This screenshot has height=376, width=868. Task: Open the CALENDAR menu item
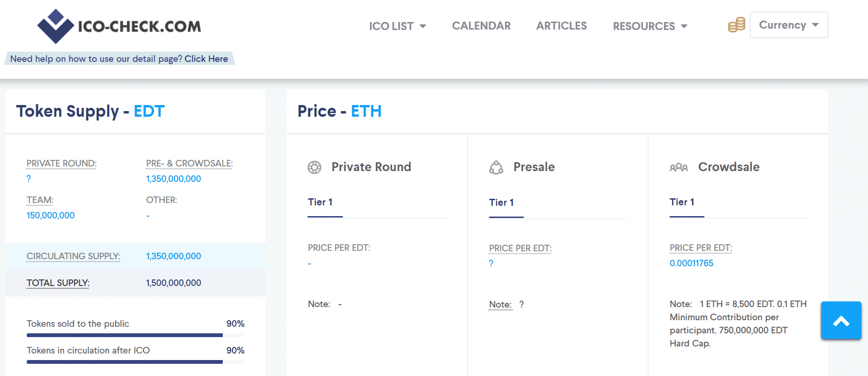[481, 26]
